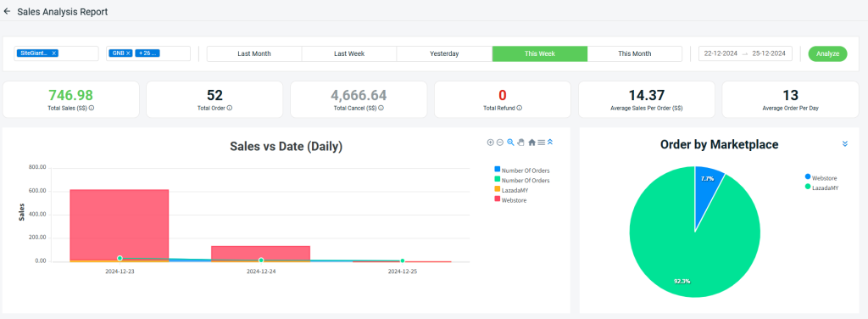Open the GNB channel selection dropdown
This screenshot has width=868, height=319.
[x=148, y=53]
